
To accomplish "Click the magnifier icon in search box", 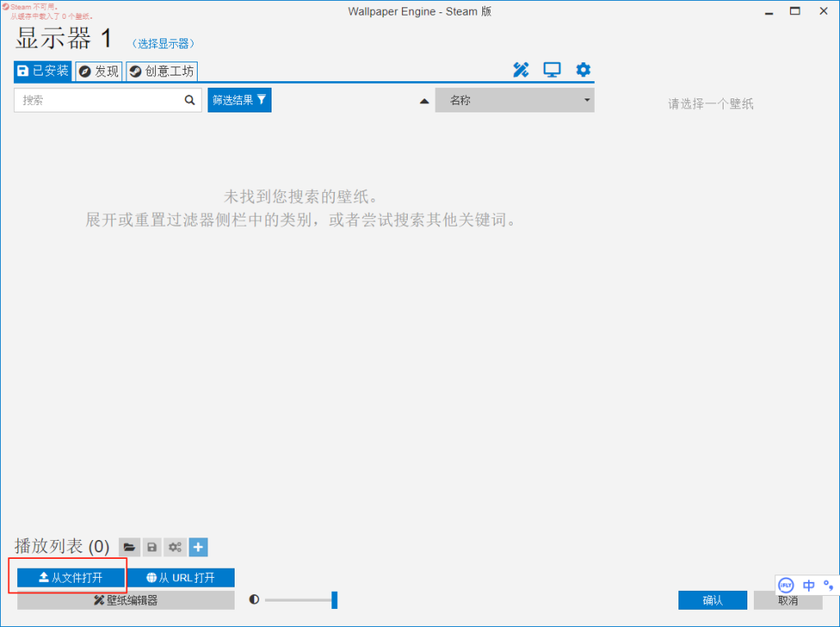I will 190,100.
